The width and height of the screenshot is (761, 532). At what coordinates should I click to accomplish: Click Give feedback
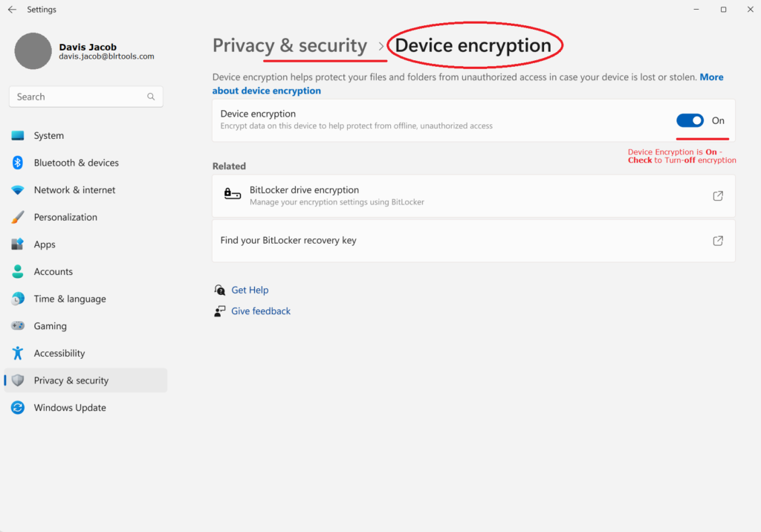(260, 311)
